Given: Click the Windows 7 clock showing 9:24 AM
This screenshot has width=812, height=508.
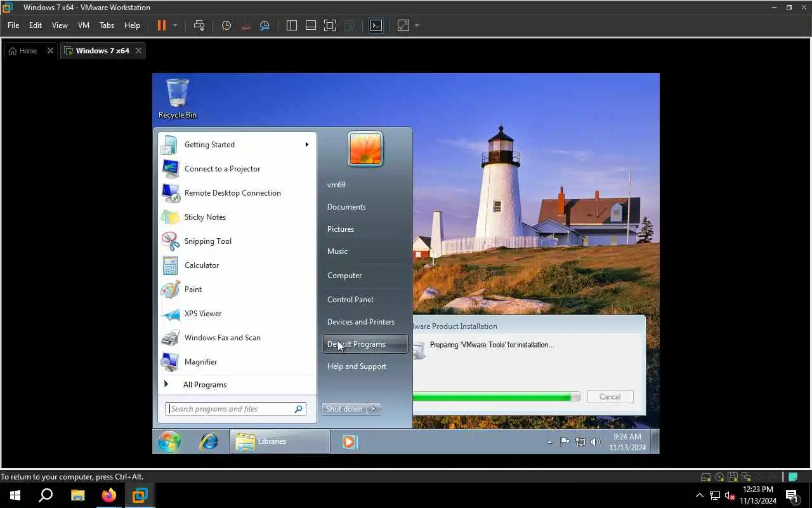Looking at the screenshot, I should coord(627,442).
